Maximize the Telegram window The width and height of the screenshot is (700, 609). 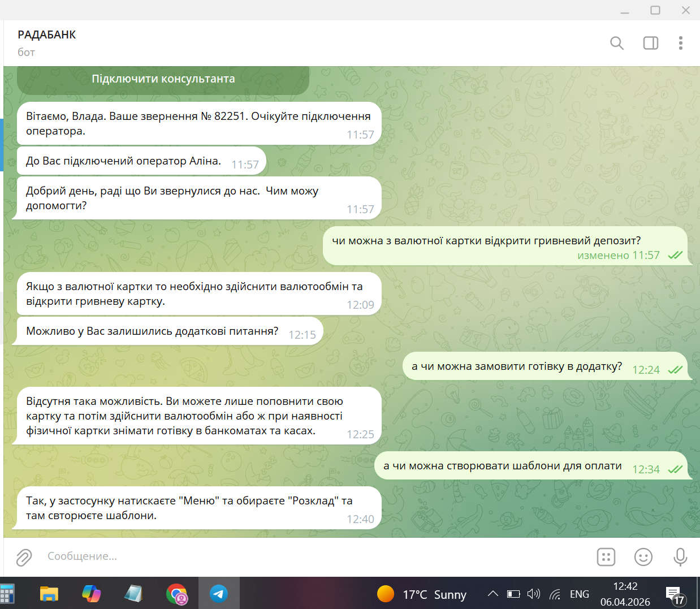click(655, 10)
